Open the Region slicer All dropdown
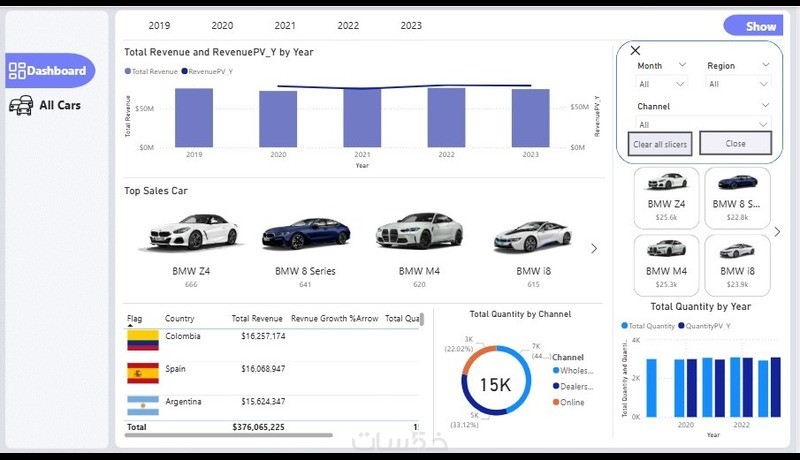 coord(738,84)
